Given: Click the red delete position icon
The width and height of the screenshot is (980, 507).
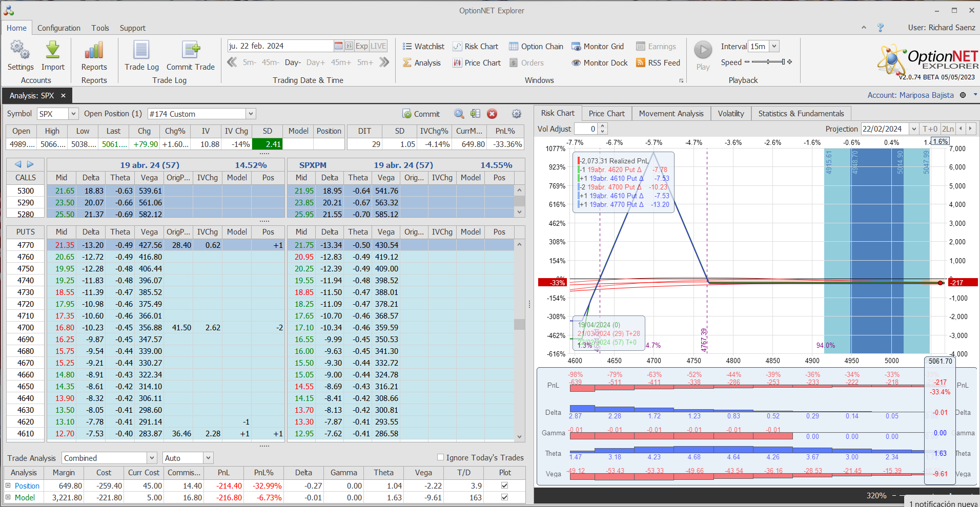Looking at the screenshot, I should [492, 114].
